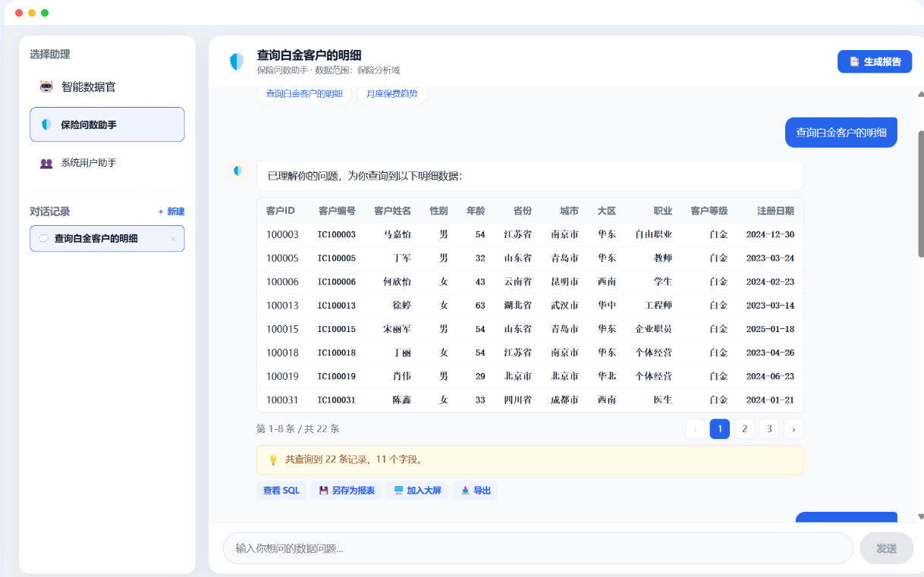
Task: Click the robot icon of 智能数据官
Action: (x=46, y=87)
